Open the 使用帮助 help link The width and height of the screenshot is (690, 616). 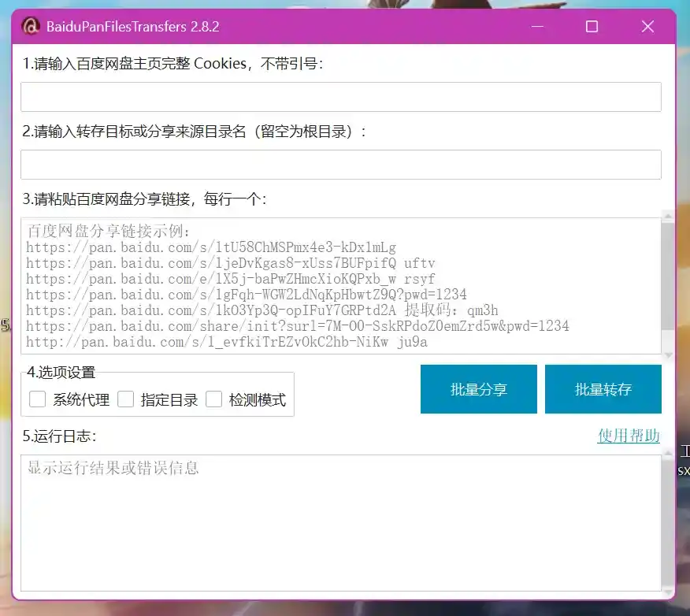pos(629,436)
